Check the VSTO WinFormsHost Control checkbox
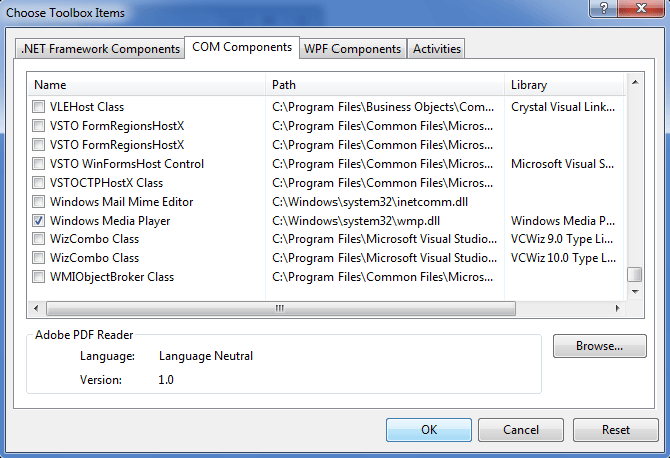Viewport: 670px width, 458px height. pos(39,163)
